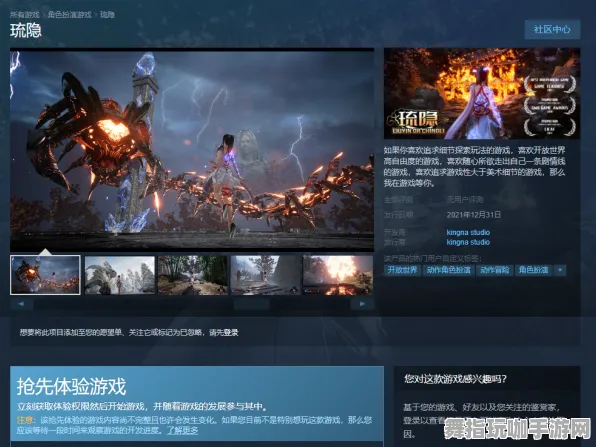Select the 动作冒险 tag
The width and height of the screenshot is (596, 447).
coord(494,270)
